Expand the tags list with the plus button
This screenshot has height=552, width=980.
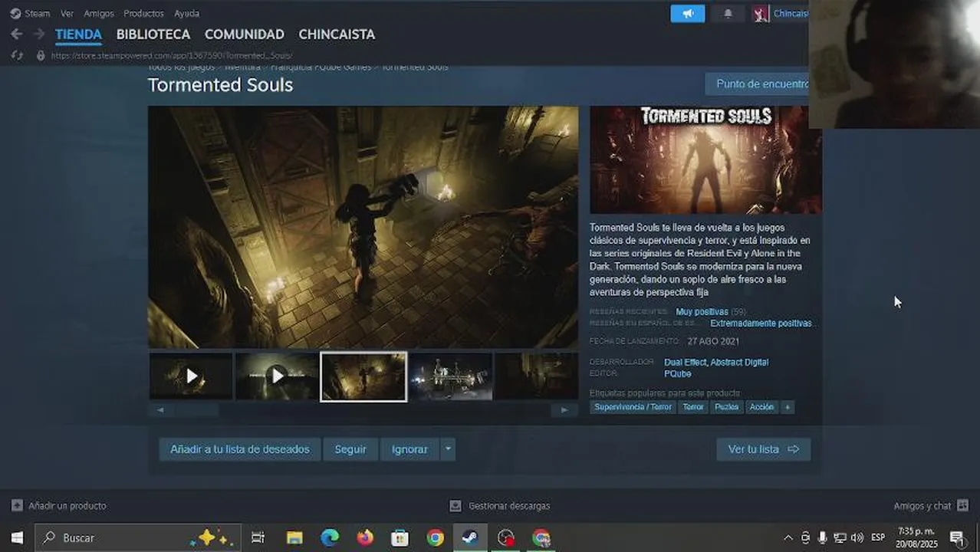787,407
